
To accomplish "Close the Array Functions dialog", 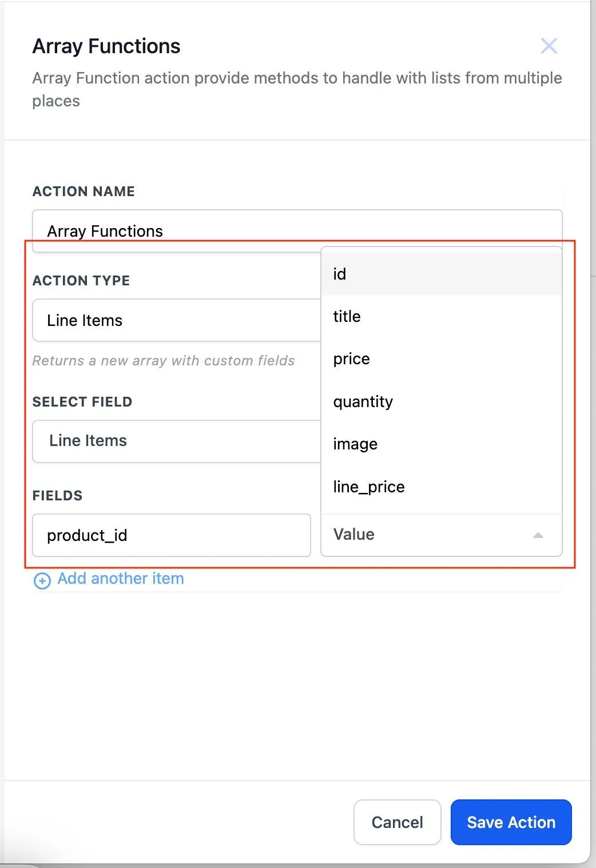I will [x=549, y=46].
